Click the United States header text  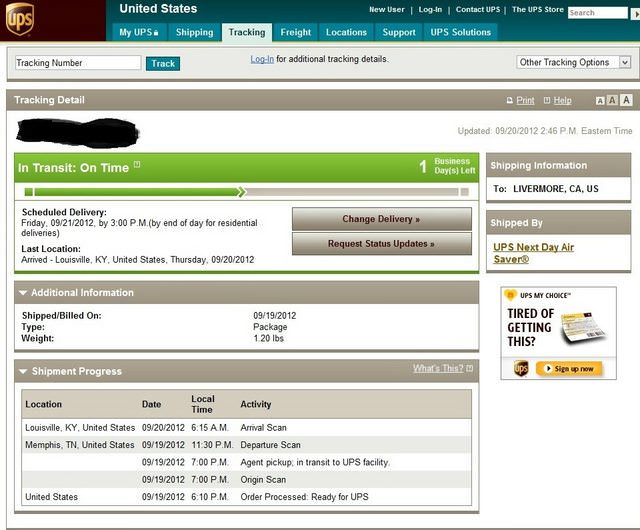tap(158, 9)
